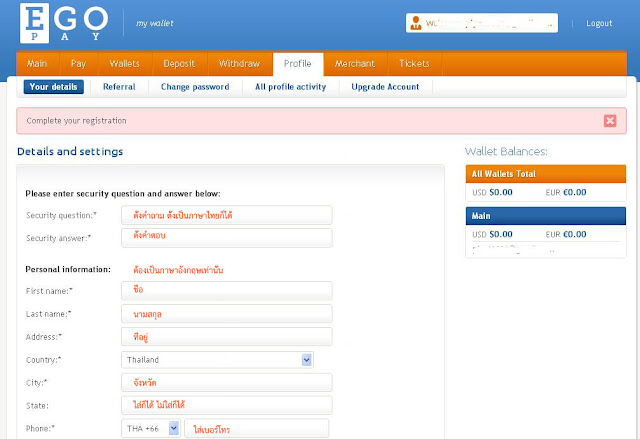Open the Referral sub-tab

119,87
